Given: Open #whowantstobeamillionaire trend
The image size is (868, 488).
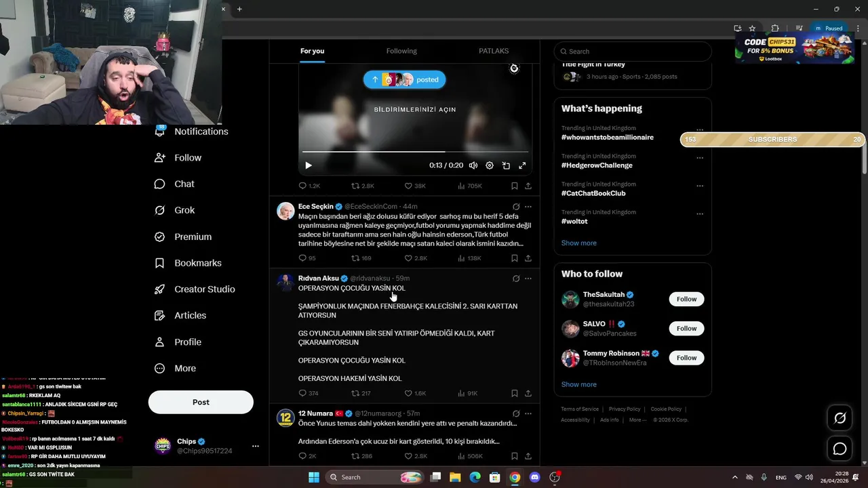Looking at the screenshot, I should 608,138.
